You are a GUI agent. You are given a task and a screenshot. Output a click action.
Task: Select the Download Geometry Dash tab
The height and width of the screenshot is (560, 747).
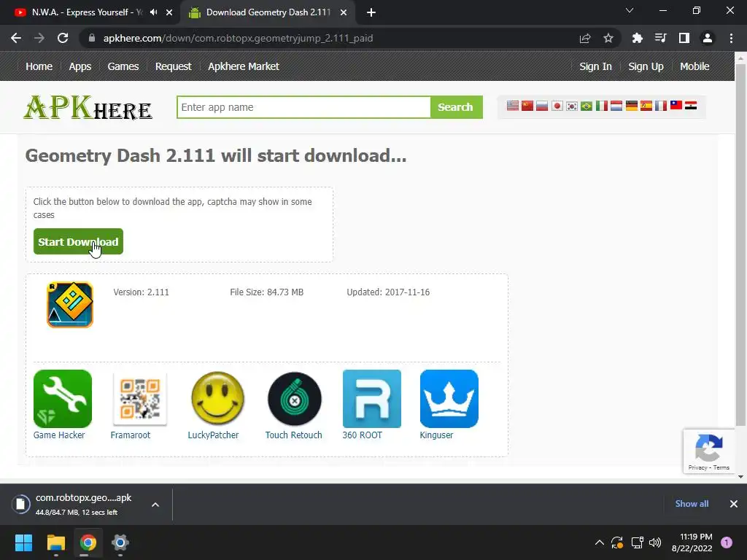click(268, 12)
